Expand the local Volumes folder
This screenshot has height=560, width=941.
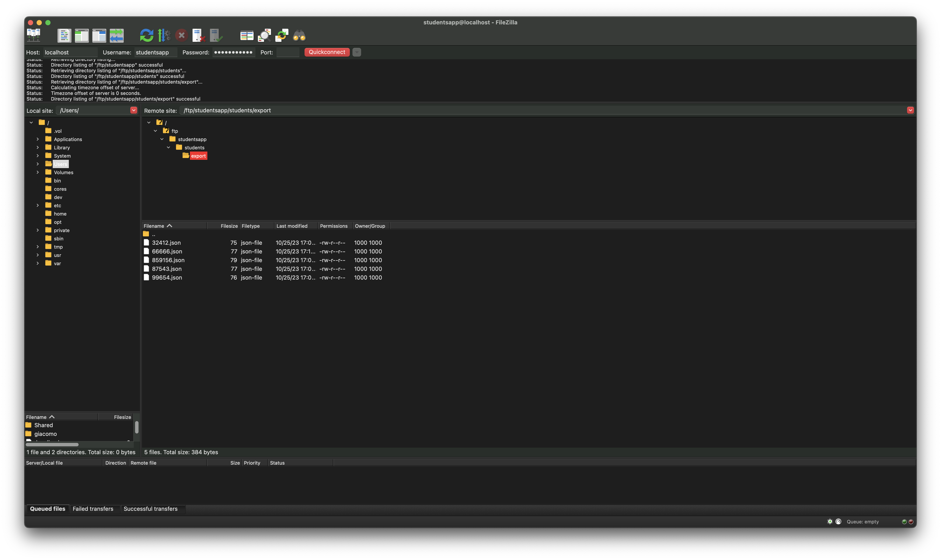(38, 172)
